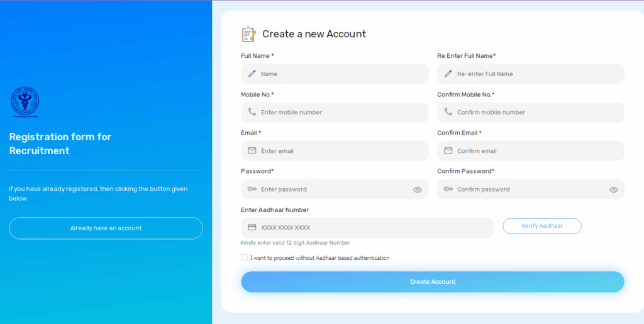The width and height of the screenshot is (644, 324).
Task: Click the phone icon in Confirm mobile field
Action: (x=448, y=112)
